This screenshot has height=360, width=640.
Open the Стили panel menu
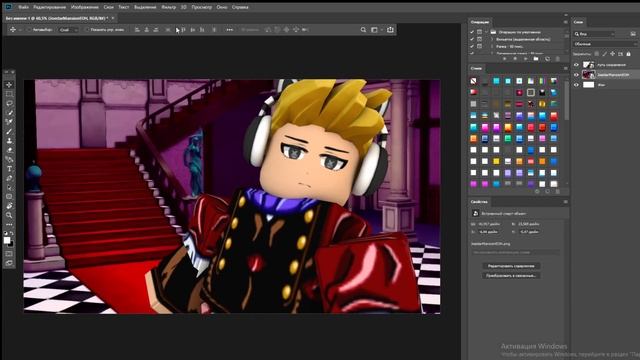coord(565,69)
